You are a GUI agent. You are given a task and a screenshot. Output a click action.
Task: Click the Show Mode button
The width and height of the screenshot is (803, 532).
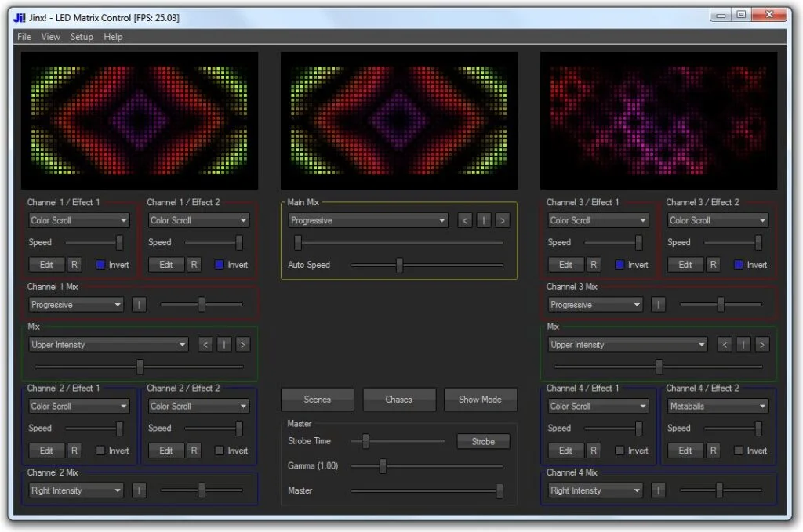[x=481, y=400]
